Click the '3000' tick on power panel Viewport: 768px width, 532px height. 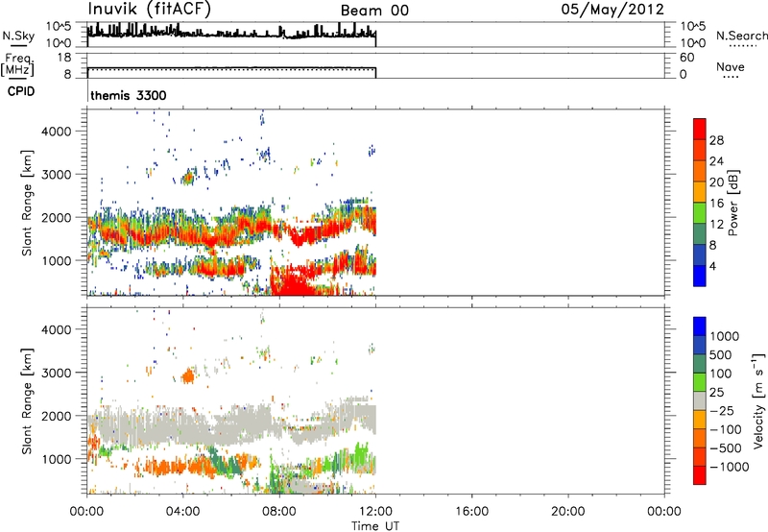coord(57,175)
